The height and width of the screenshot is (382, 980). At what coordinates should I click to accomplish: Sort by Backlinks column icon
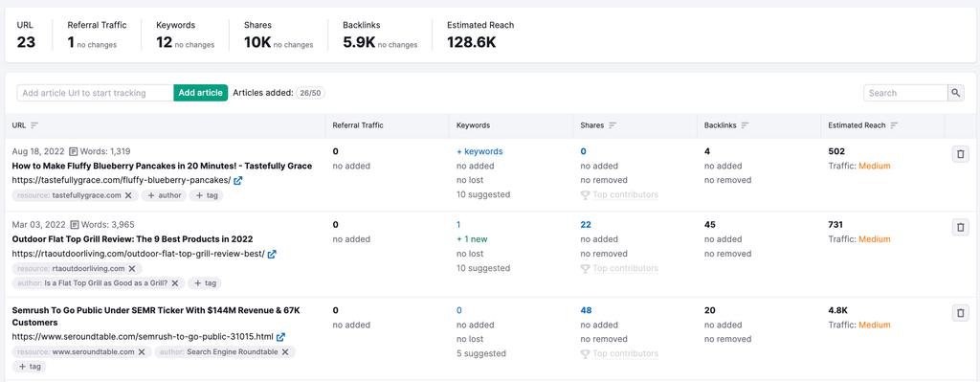pos(745,125)
